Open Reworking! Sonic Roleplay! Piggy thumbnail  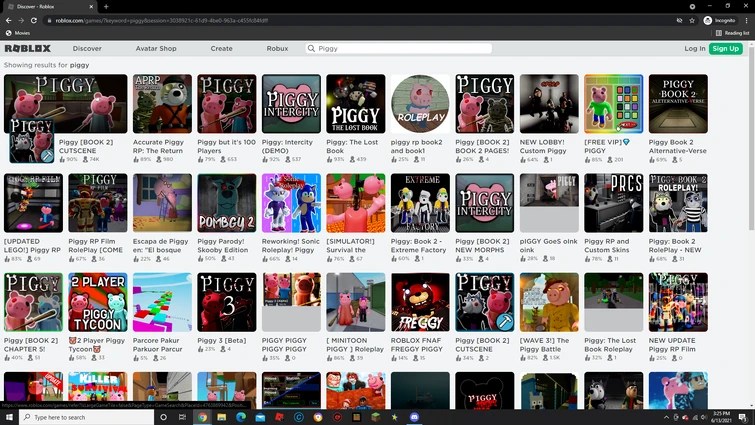point(291,203)
